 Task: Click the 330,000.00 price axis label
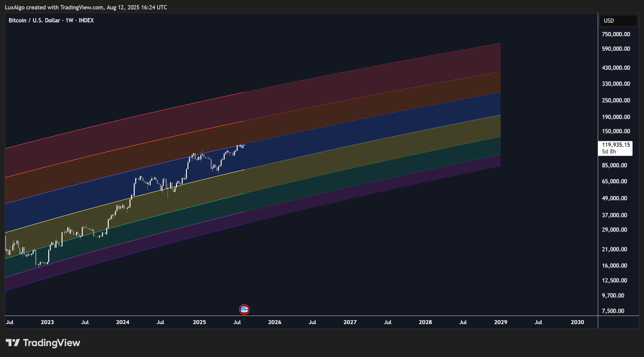[616, 84]
